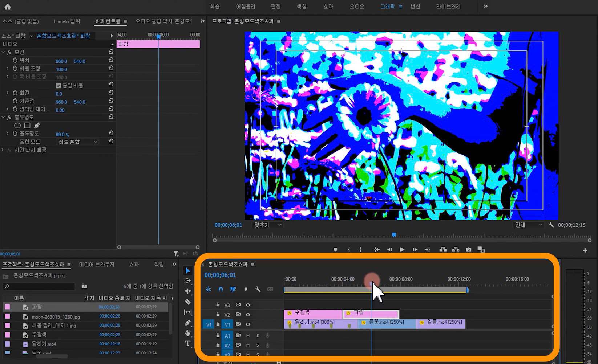Go to In point

[377, 250]
